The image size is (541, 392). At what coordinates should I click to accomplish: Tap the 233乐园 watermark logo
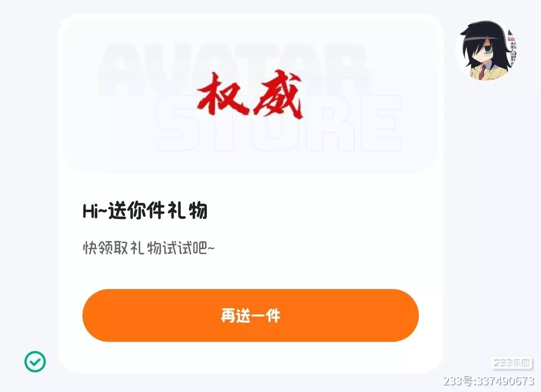tap(512, 363)
